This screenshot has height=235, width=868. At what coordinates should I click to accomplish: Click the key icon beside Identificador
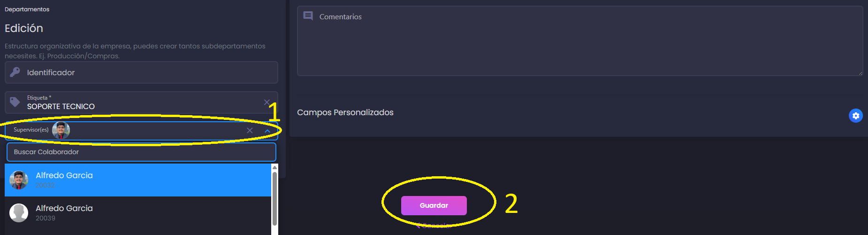15,72
